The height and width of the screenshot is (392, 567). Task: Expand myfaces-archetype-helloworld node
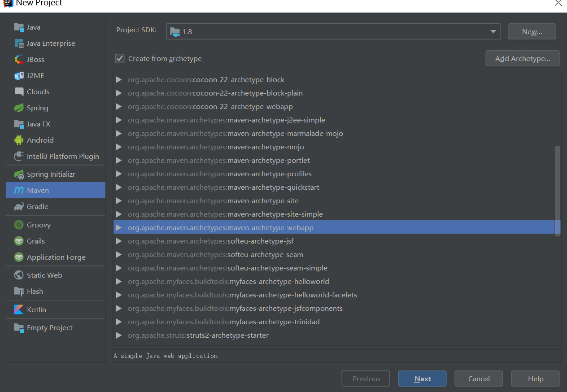tap(119, 281)
